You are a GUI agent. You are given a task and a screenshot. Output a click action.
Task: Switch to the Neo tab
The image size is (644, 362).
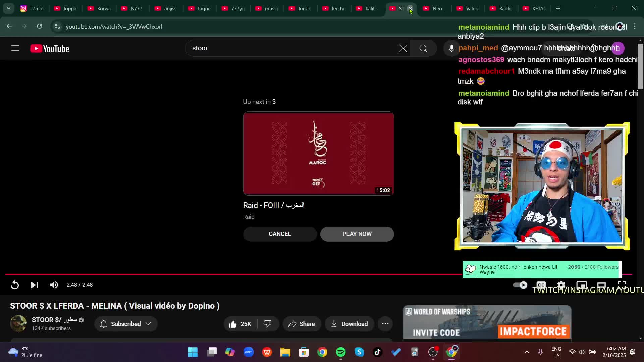[435, 9]
